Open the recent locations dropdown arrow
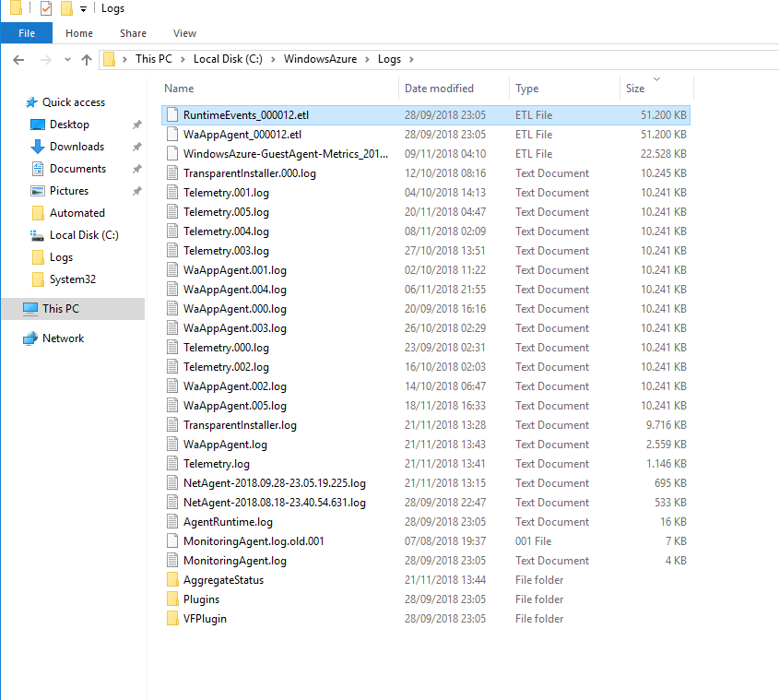The width and height of the screenshot is (779, 700). [67, 59]
